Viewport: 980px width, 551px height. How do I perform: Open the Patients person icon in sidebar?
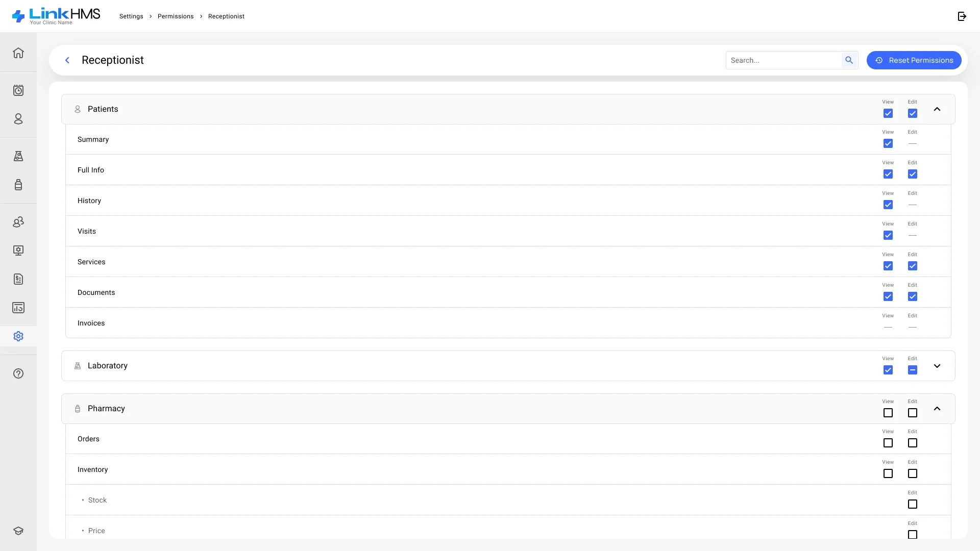click(x=18, y=119)
